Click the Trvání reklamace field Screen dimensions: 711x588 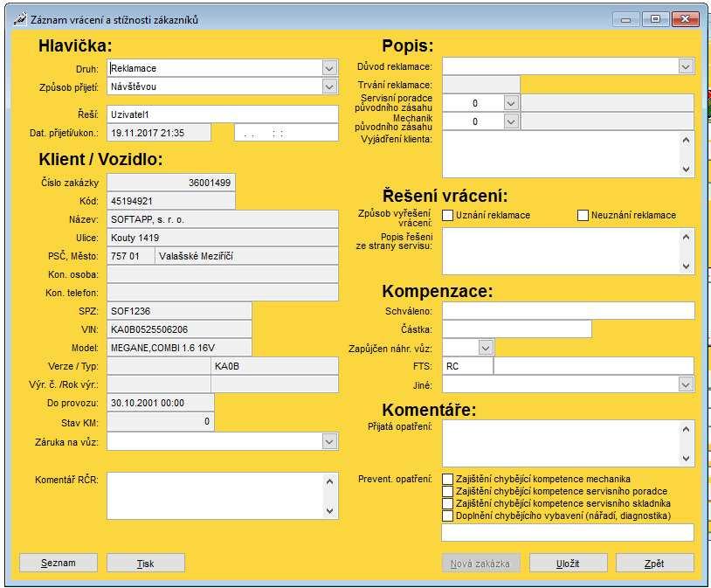click(481, 85)
